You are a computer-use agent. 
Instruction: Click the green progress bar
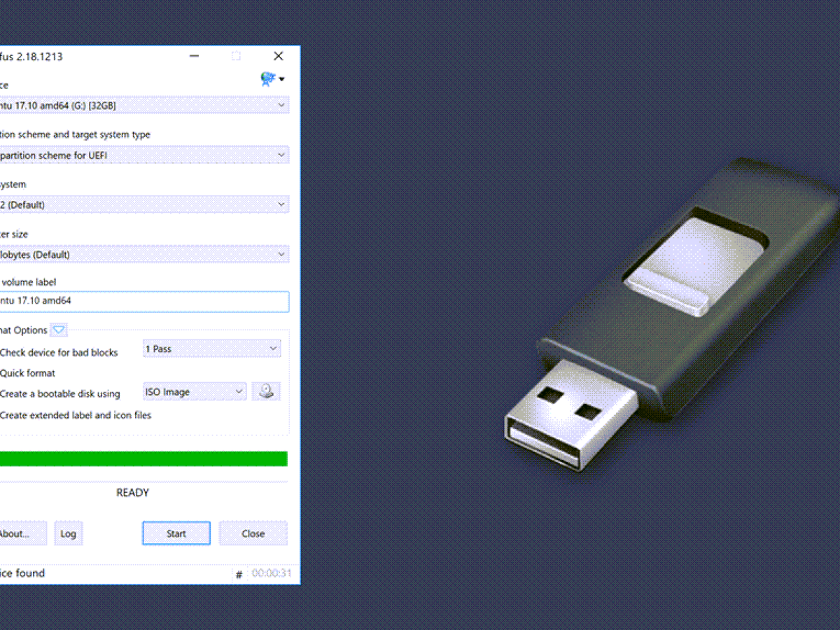(143, 458)
